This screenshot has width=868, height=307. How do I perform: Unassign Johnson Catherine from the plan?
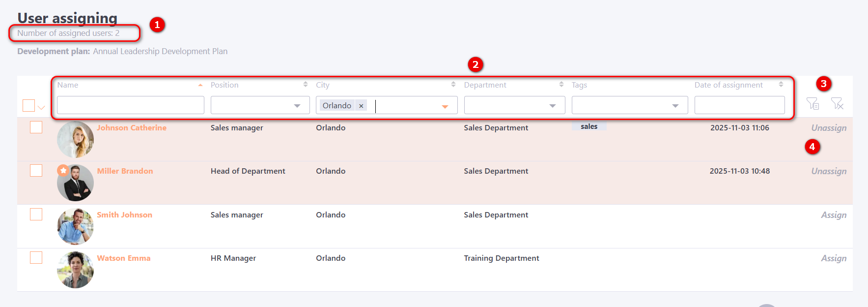(829, 128)
